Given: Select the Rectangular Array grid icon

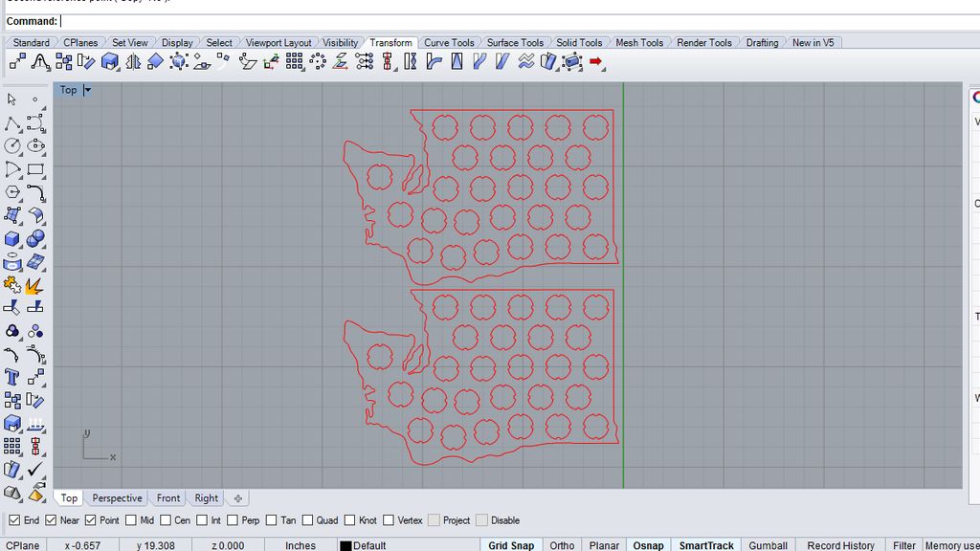Looking at the screenshot, I should click(294, 61).
